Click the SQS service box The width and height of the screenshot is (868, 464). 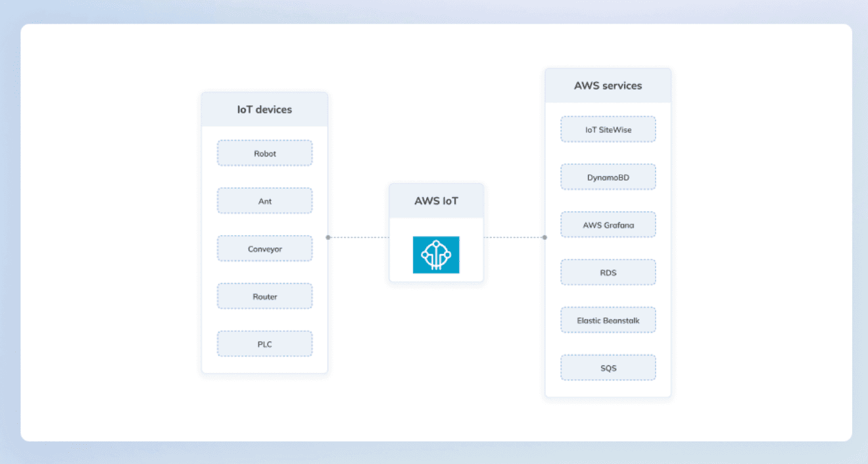point(608,368)
